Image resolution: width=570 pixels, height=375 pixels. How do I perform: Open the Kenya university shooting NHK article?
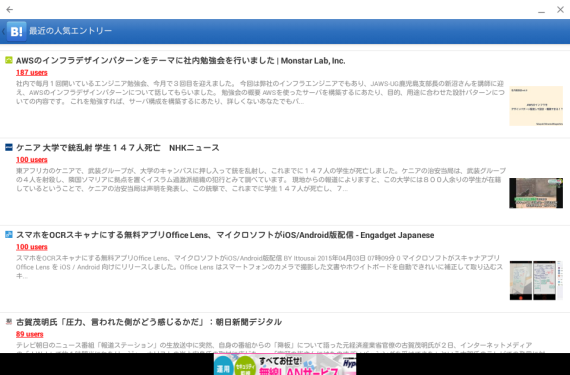[x=118, y=148]
